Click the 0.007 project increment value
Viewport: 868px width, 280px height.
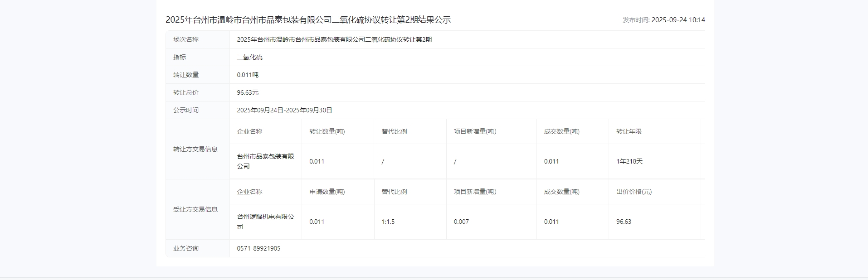461,222
